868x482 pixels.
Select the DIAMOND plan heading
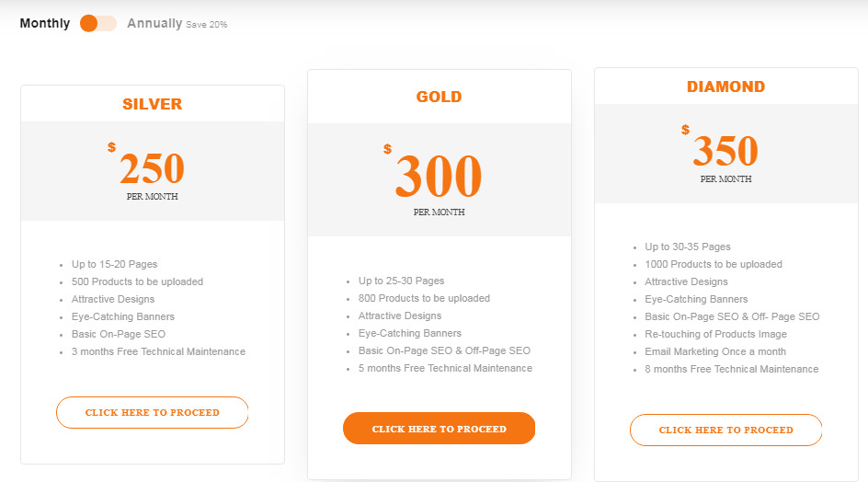tap(725, 86)
